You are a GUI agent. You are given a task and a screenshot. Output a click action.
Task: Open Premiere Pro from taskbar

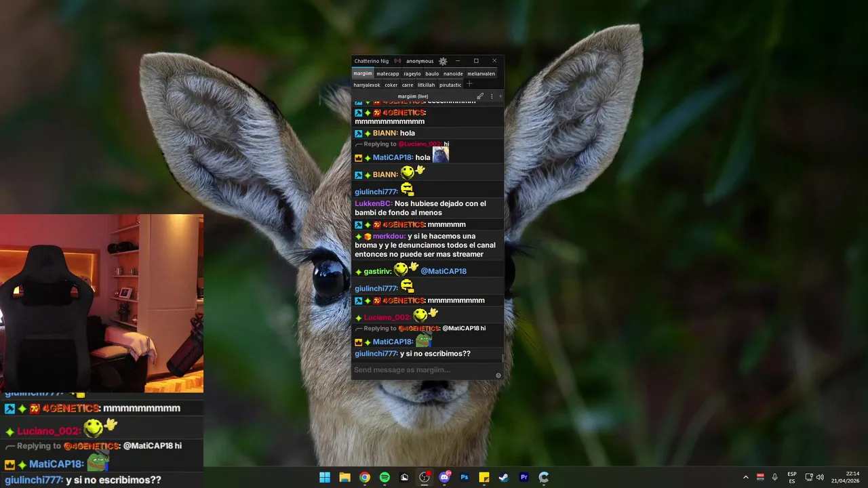tap(524, 477)
